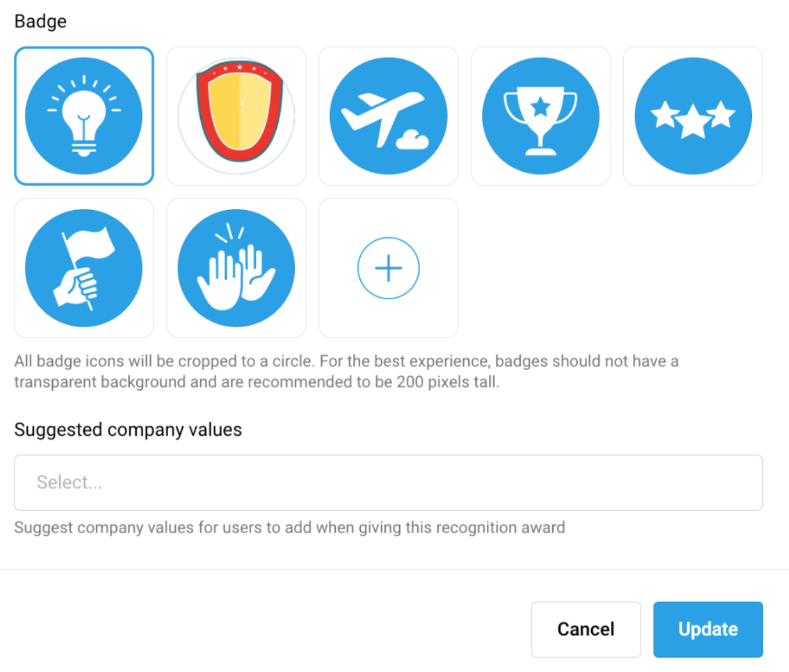Click Update to save changes
This screenshot has height=672, width=789.
coord(708,630)
